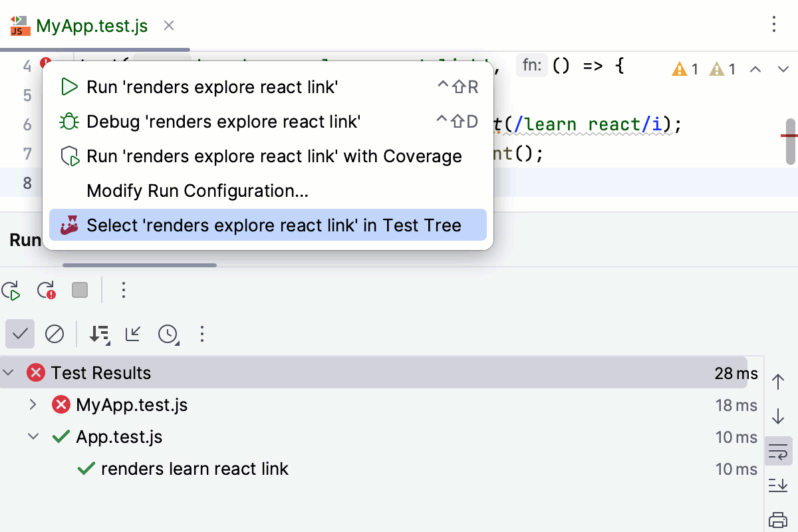Collapse the App.test.js test node
Image resolution: width=798 pixels, height=532 pixels.
[x=32, y=437]
